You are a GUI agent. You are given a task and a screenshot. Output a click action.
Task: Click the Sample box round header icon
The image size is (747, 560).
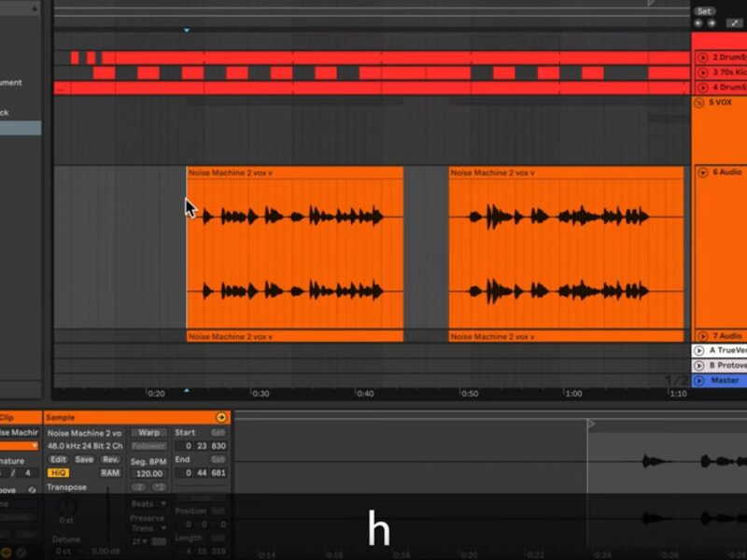(221, 417)
